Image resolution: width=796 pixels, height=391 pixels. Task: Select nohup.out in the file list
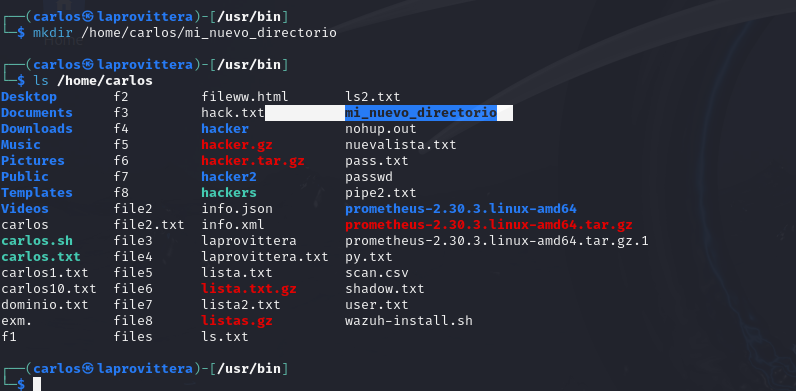tap(381, 128)
